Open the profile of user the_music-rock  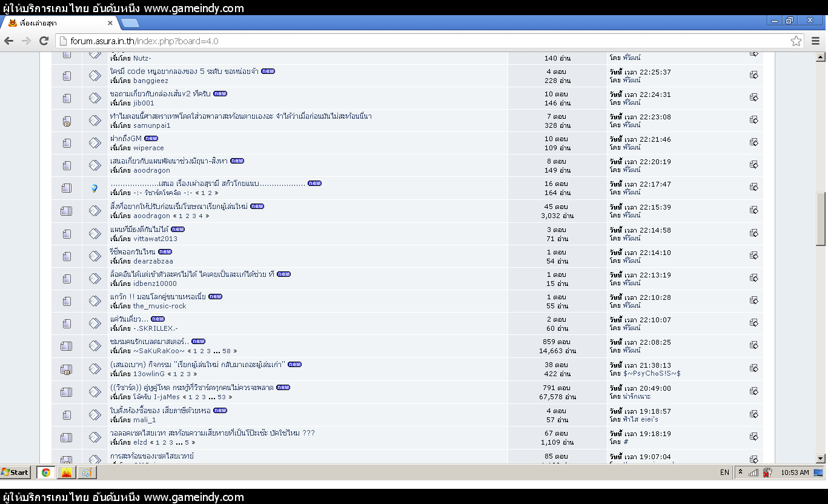pos(160,306)
